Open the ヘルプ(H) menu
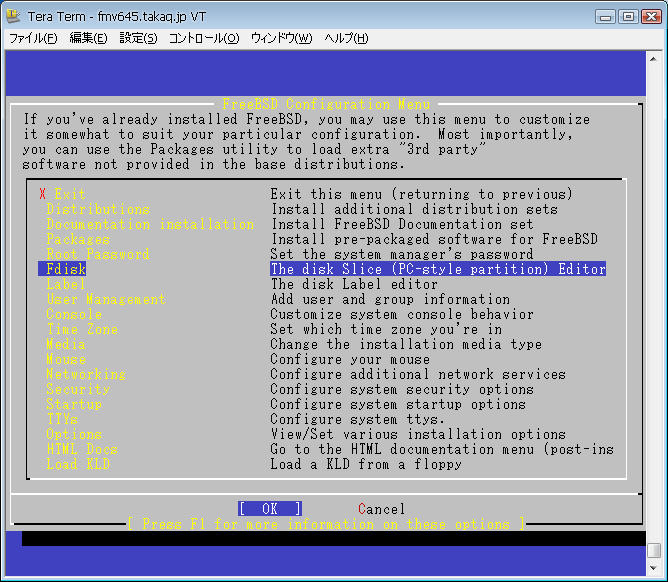668x582 pixels. pyautogui.click(x=346, y=38)
